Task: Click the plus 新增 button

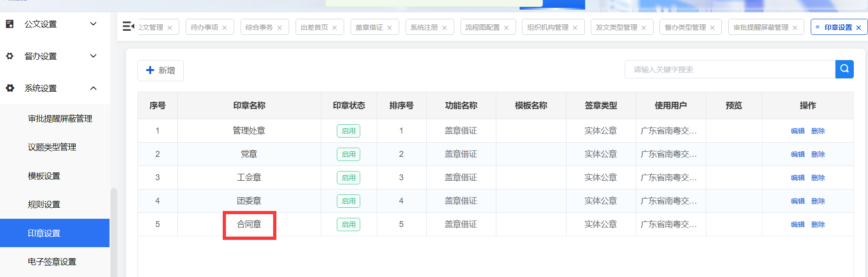Action: click(x=160, y=71)
